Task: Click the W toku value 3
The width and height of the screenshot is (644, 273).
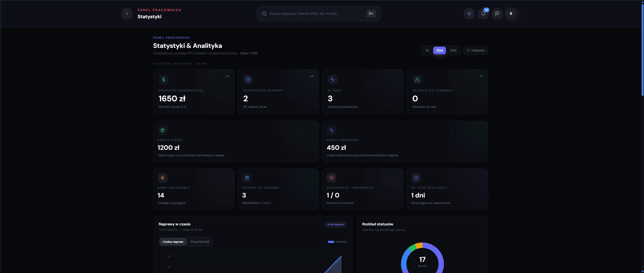Action: point(330,99)
